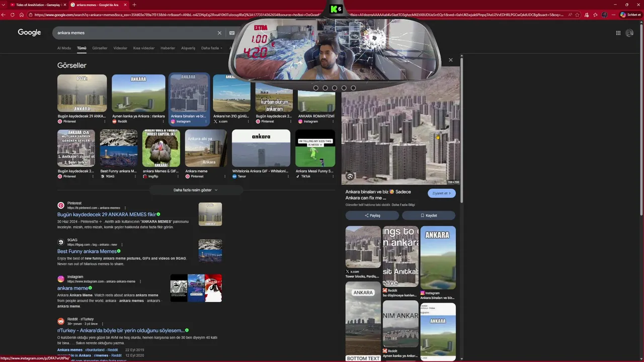Viewport: 644px width, 362px height.
Task: Click the 'Paylaş' share button
Action: coord(372,216)
